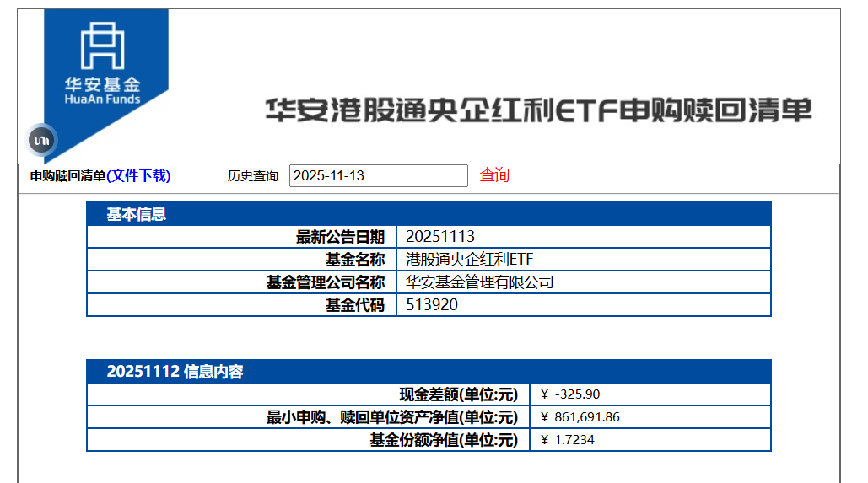
Task: Click the 基金管理公司名称 label cell
Action: [242, 282]
